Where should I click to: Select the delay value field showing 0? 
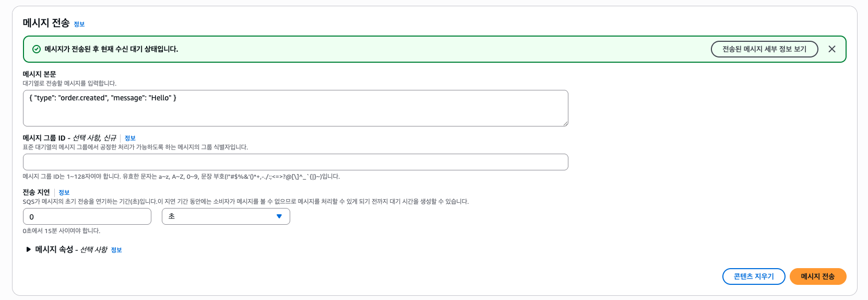pos(87,216)
